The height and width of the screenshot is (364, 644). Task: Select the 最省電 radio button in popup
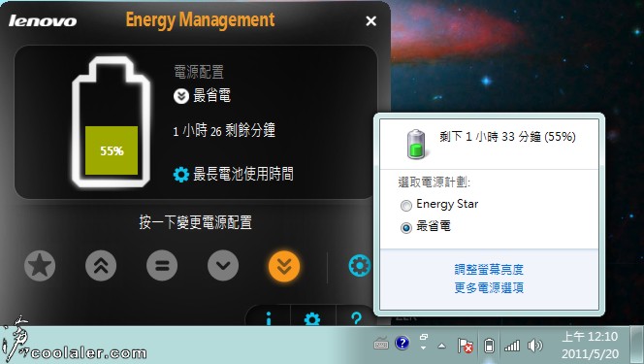click(406, 227)
